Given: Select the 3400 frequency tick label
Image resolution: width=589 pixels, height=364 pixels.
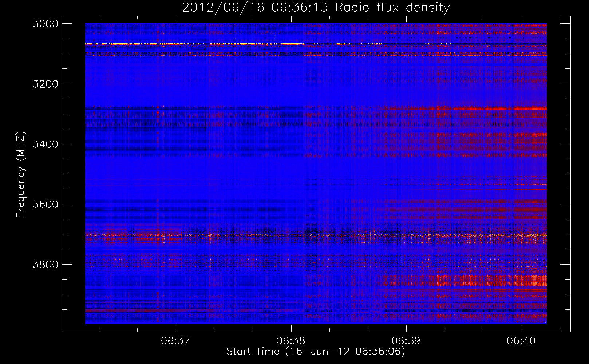Looking at the screenshot, I should [x=46, y=144].
